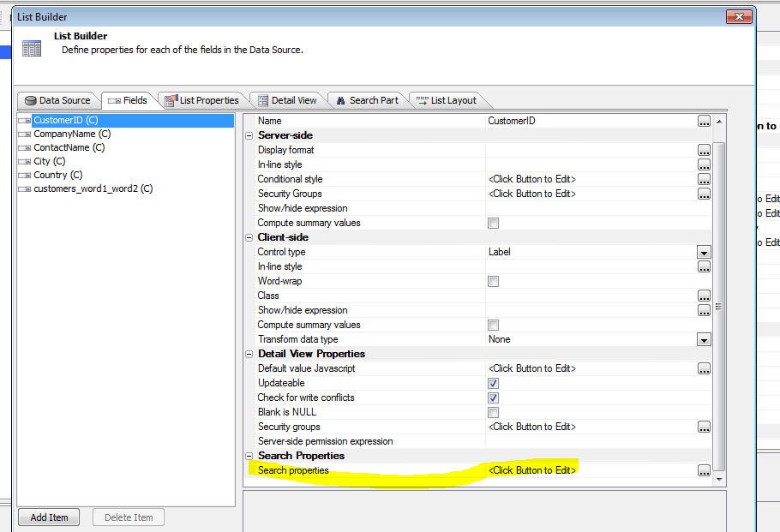Click the Conditional style ellipsis button
The height and width of the screenshot is (532, 780).
pyautogui.click(x=704, y=179)
